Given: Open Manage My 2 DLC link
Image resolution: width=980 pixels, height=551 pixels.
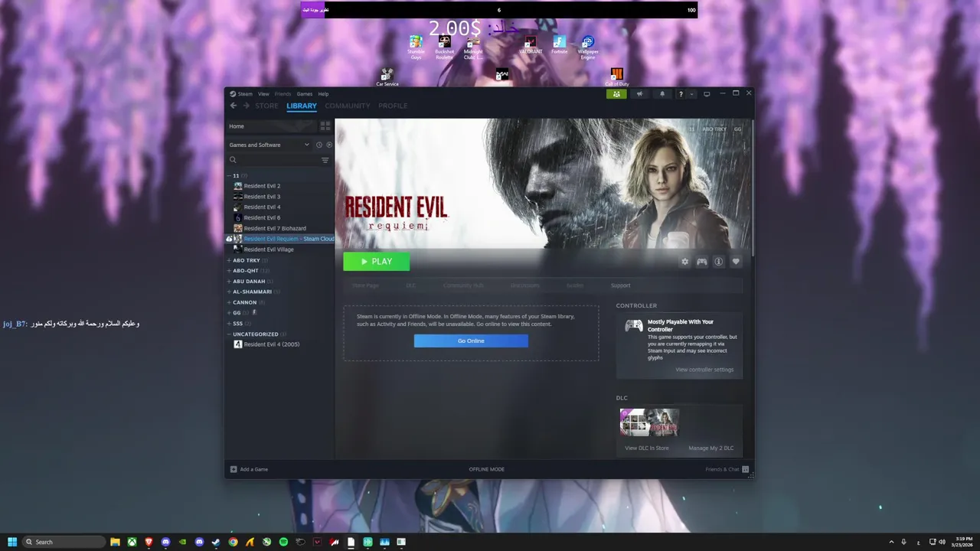Looking at the screenshot, I should 710,448.
